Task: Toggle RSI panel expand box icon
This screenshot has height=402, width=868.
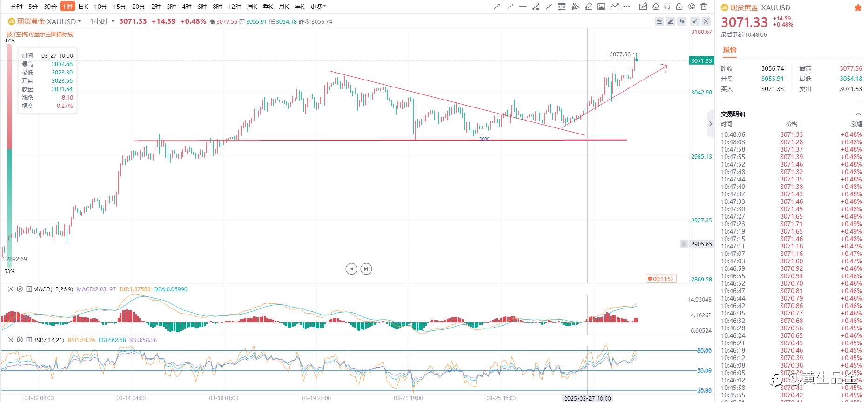Action: [29, 340]
